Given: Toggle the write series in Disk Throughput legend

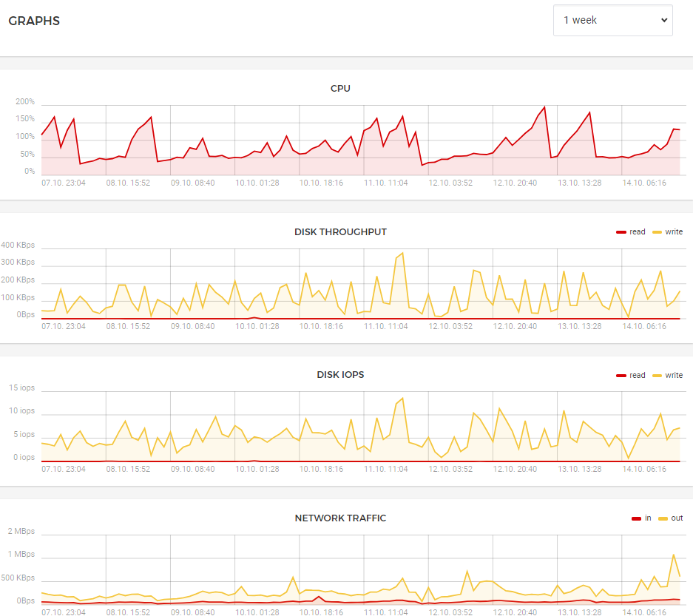Looking at the screenshot, I should (x=667, y=231).
